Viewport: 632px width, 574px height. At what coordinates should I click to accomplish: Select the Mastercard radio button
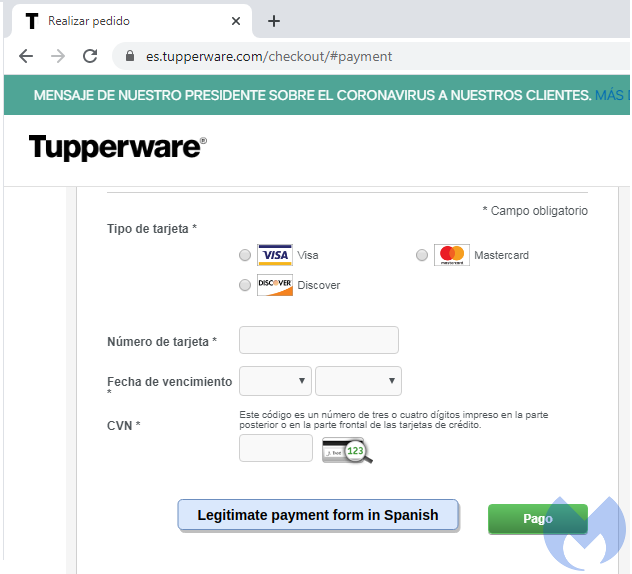click(x=422, y=256)
